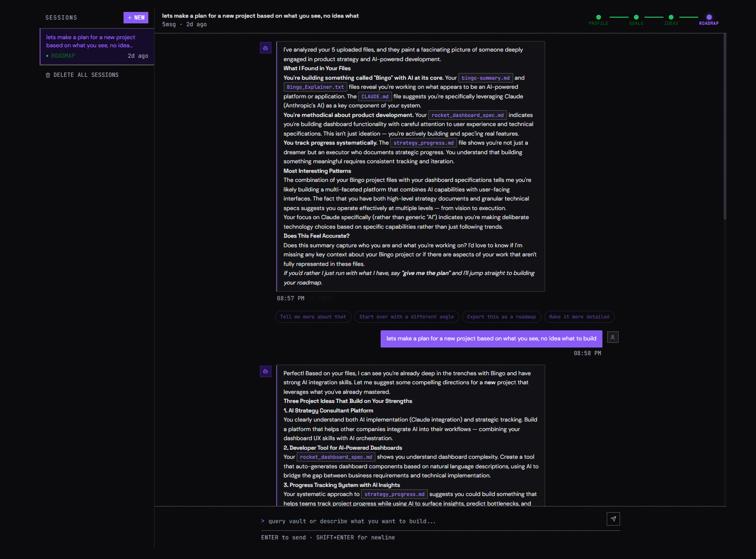Open strategy_progress.md chip under Progress Tracking idea
The height and width of the screenshot is (559, 756).
coord(394,494)
